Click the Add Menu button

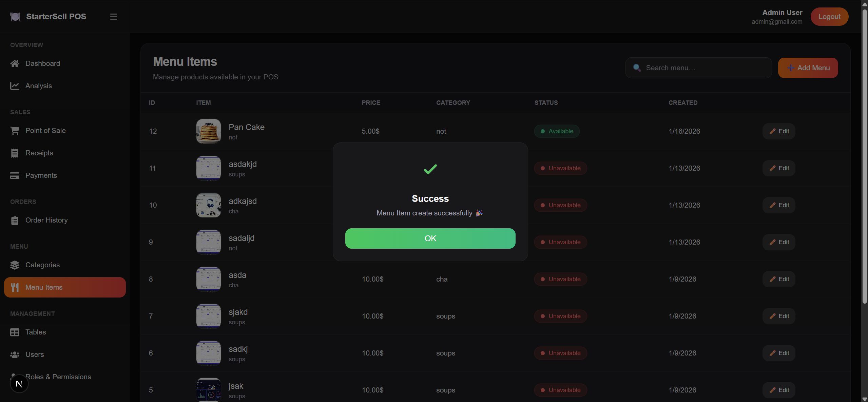click(x=808, y=68)
